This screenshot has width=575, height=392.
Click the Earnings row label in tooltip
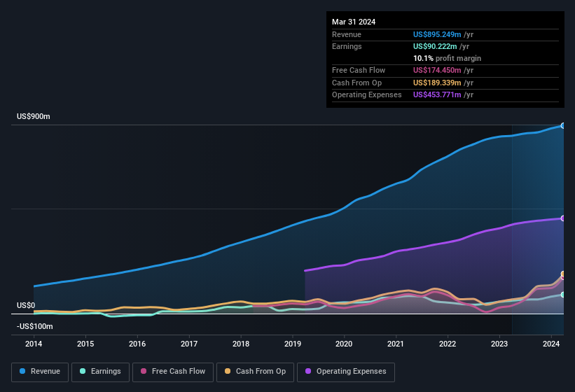[347, 46]
